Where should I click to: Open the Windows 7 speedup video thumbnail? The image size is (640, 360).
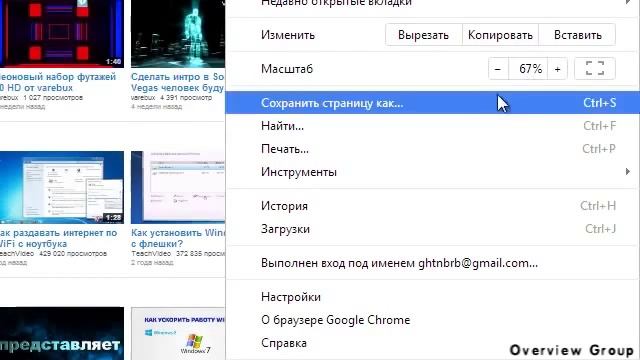click(x=178, y=333)
